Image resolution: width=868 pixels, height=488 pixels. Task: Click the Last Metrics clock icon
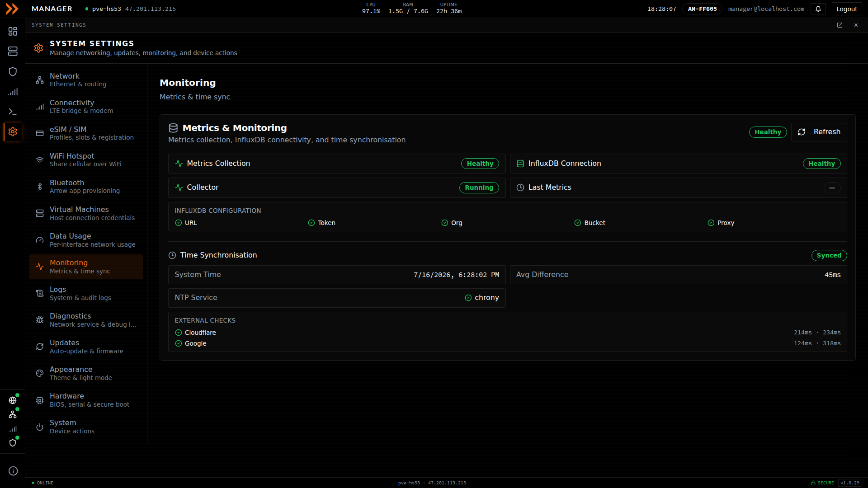[x=520, y=188]
